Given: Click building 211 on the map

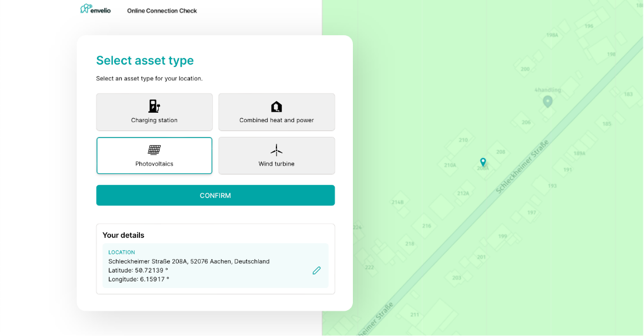Looking at the screenshot, I should 415,315.
